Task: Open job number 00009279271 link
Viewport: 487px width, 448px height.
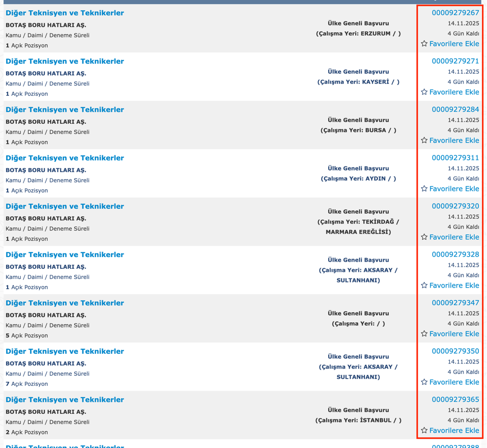Action: click(x=455, y=61)
